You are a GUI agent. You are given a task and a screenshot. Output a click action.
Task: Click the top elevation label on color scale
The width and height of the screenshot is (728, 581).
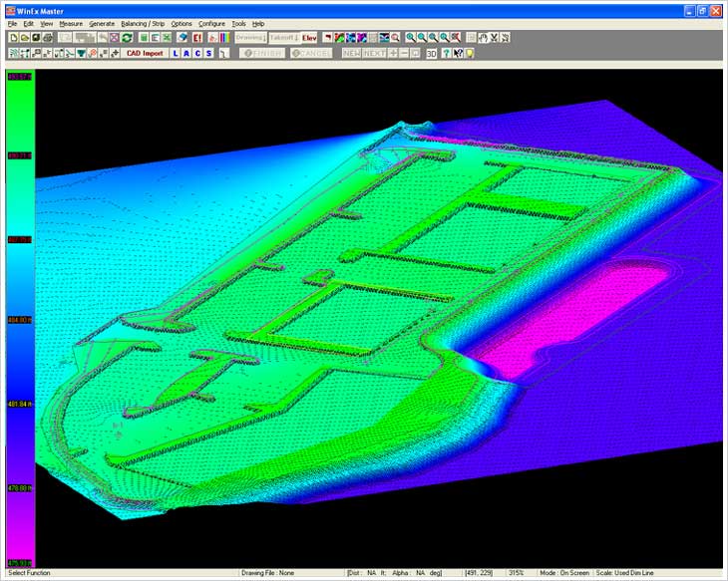[x=20, y=77]
